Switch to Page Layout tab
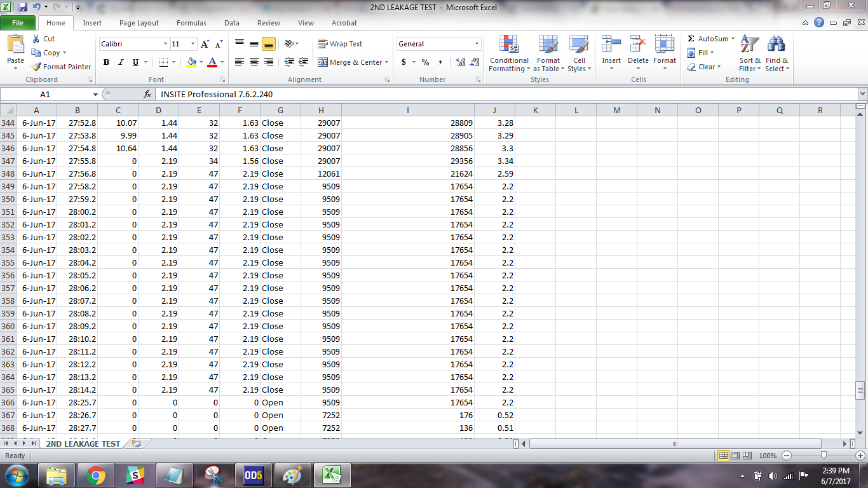This screenshot has height=488, width=868. [x=139, y=23]
